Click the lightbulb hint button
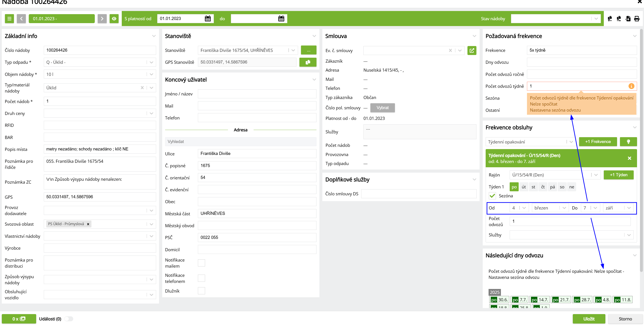 pyautogui.click(x=628, y=142)
